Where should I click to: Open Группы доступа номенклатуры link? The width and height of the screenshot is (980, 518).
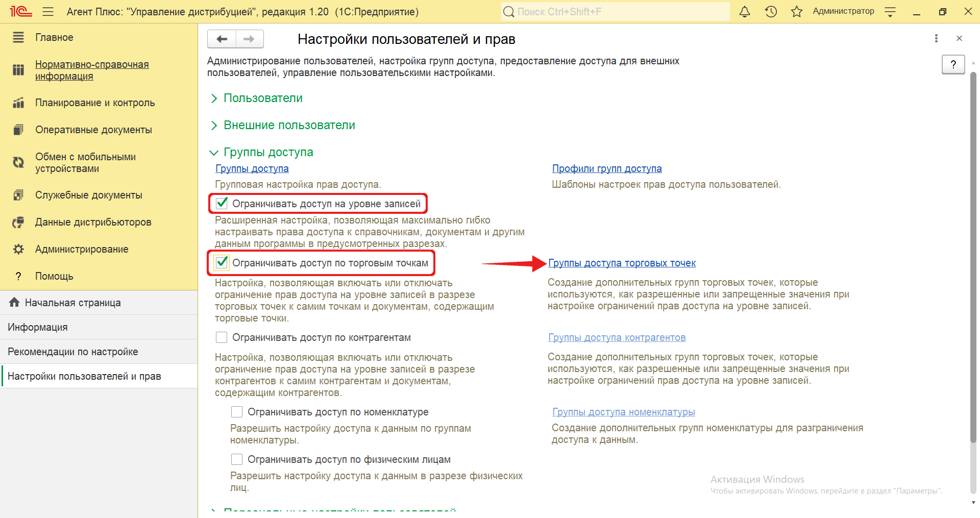[x=623, y=412]
